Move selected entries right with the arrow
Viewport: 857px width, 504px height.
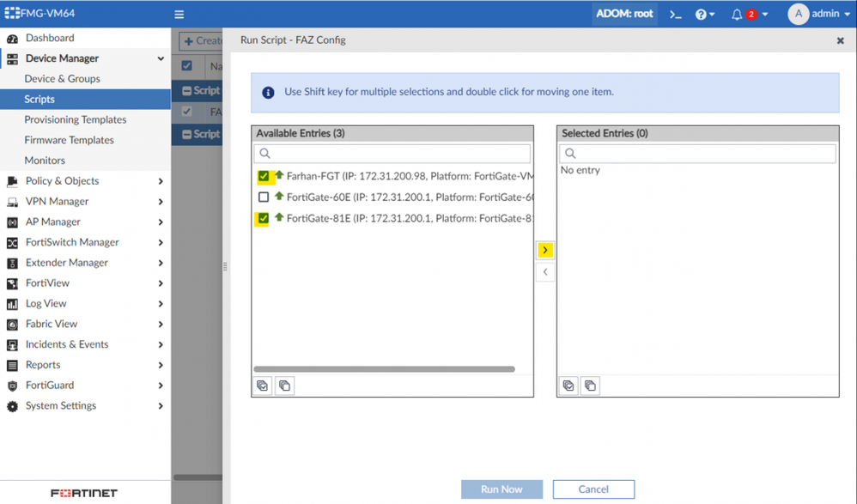(x=545, y=250)
